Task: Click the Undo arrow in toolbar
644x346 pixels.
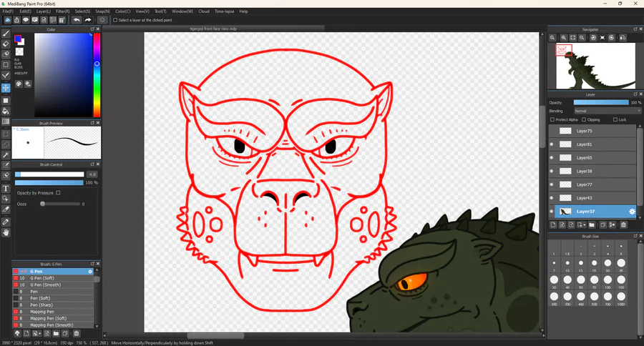Action: pos(77,20)
